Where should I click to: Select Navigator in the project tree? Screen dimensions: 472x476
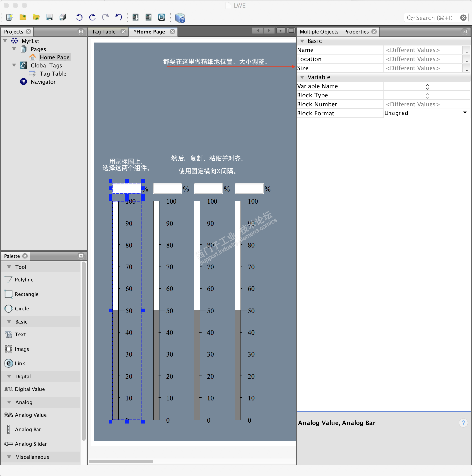tap(43, 82)
